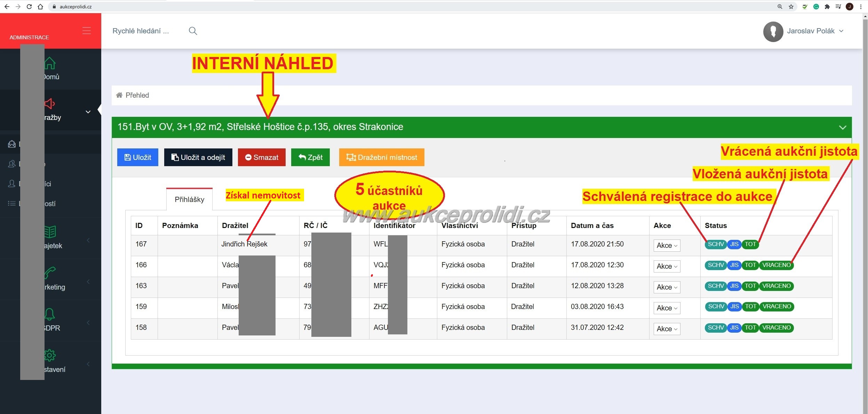Click the ADMINISTRACE header label
Viewport: 868px width, 414px height.
point(29,37)
